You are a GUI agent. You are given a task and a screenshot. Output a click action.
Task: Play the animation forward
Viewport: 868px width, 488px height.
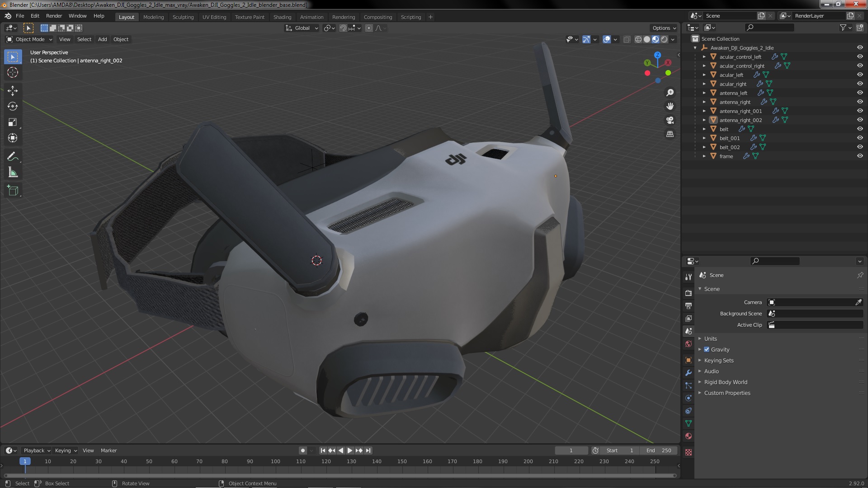pyautogui.click(x=350, y=450)
